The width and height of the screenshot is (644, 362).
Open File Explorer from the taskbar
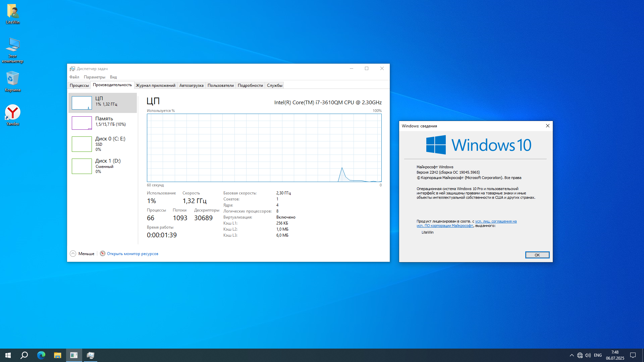click(x=57, y=355)
